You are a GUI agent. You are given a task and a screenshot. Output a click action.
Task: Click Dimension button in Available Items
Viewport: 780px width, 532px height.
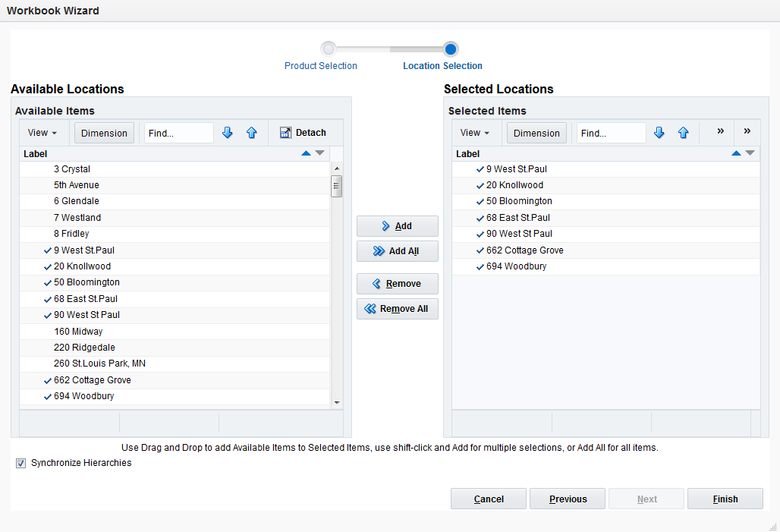105,133
